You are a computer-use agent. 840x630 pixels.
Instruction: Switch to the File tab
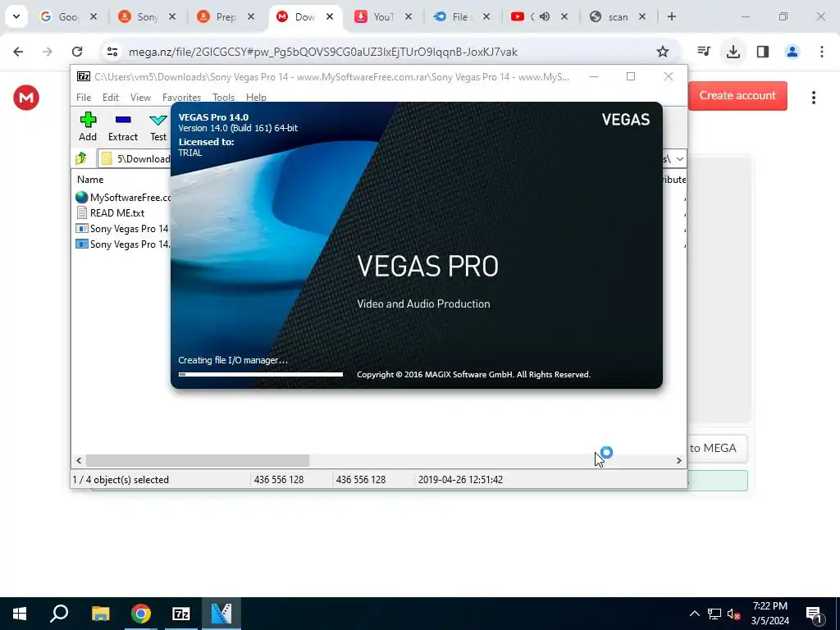pyautogui.click(x=461, y=17)
